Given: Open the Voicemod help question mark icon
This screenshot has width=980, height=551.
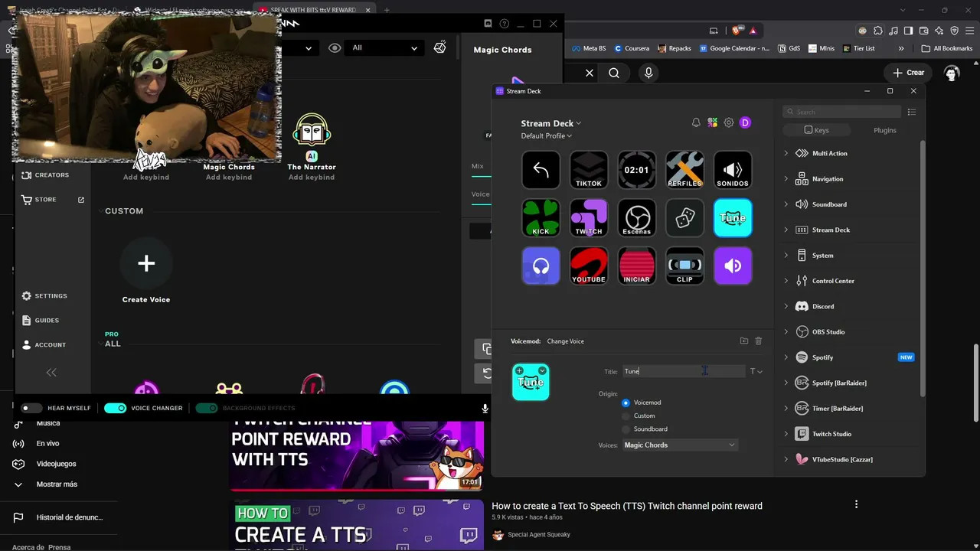Looking at the screenshot, I should 504,24.
